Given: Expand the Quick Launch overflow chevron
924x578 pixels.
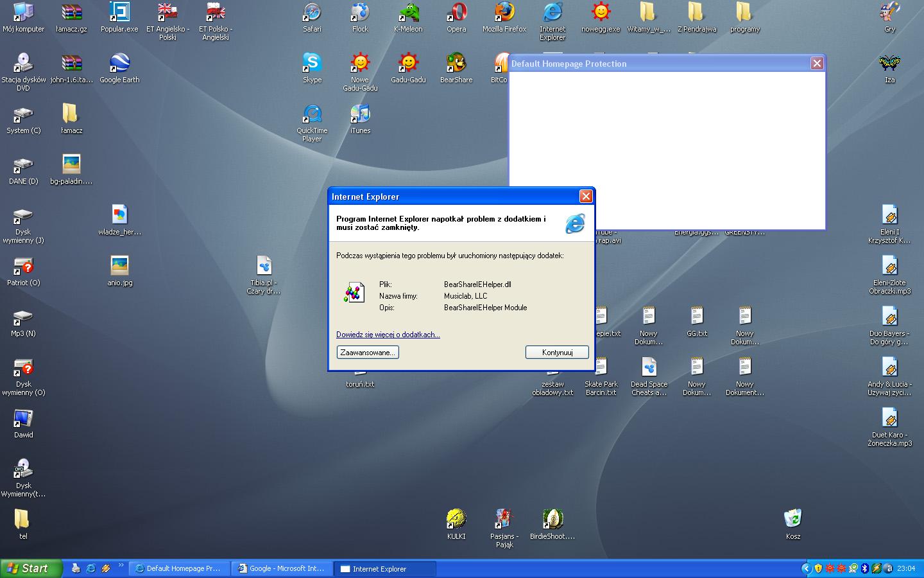Looking at the screenshot, I should (x=121, y=566).
